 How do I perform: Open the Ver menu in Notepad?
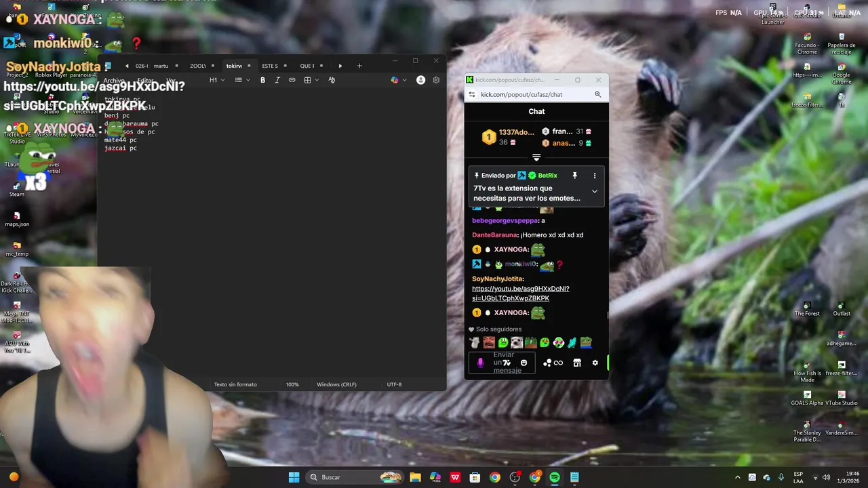pos(171,80)
